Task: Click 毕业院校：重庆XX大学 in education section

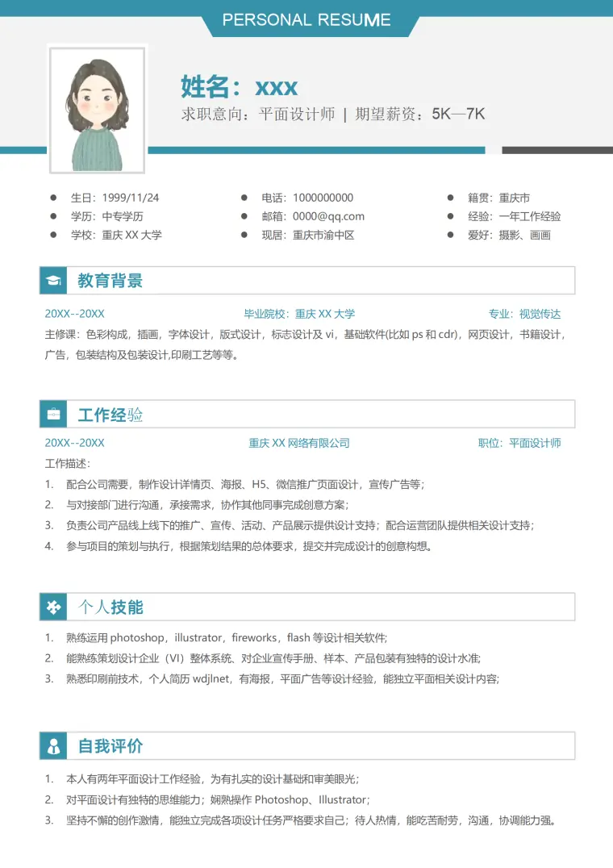Action: (x=299, y=314)
